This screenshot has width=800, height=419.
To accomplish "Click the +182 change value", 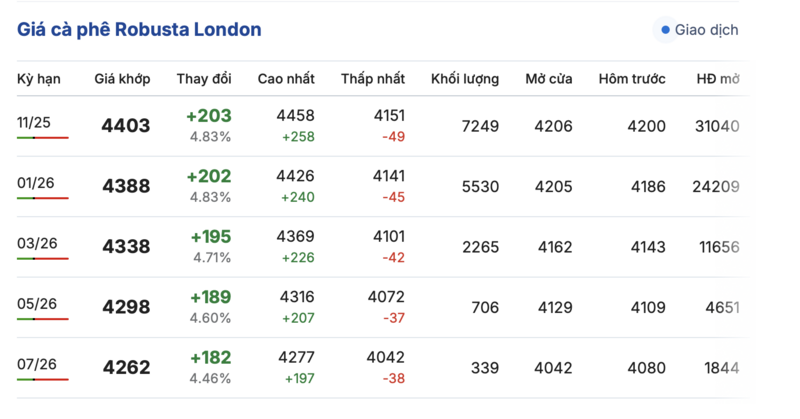I will (x=209, y=358).
